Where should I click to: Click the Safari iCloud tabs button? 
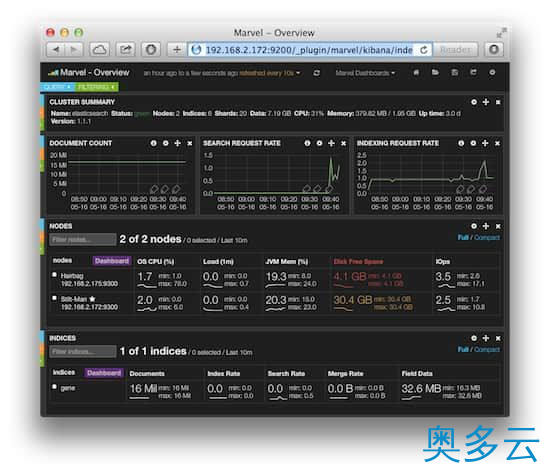(x=100, y=50)
